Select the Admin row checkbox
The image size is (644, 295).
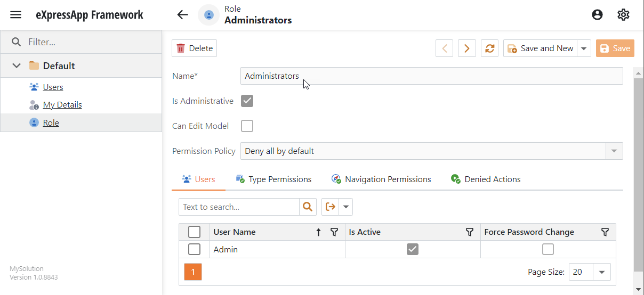point(195,249)
